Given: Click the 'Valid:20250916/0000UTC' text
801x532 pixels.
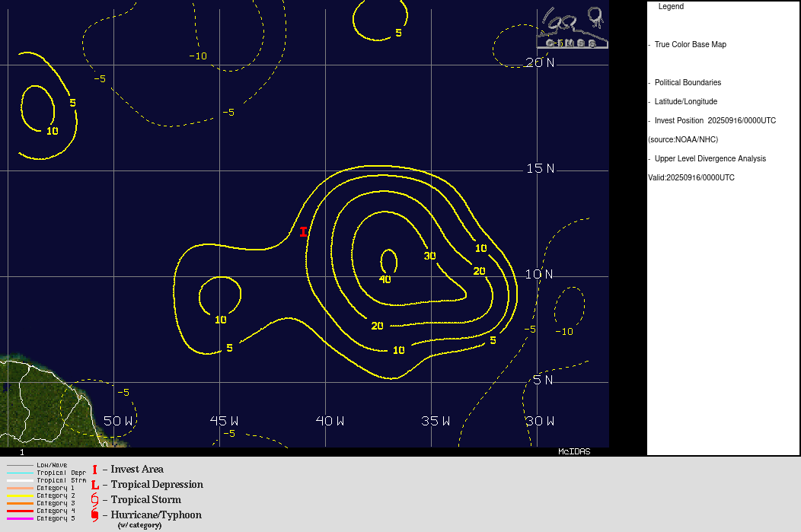Looking at the screenshot, I should click(691, 177).
